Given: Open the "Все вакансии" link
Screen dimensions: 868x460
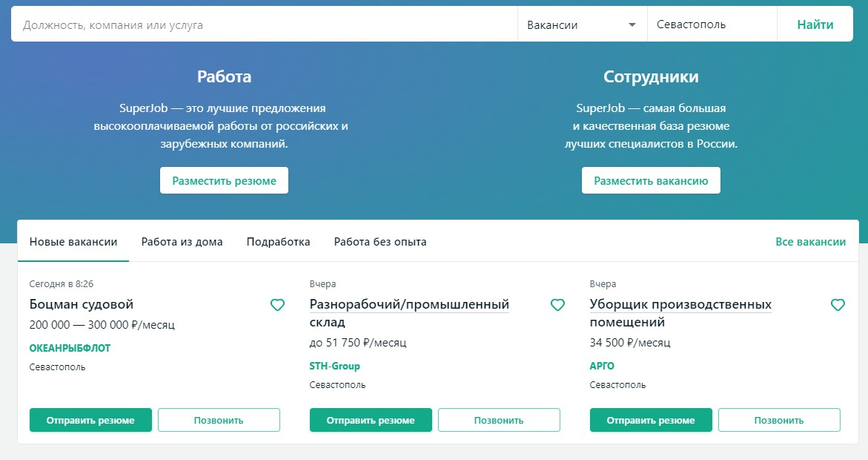Looking at the screenshot, I should (811, 241).
